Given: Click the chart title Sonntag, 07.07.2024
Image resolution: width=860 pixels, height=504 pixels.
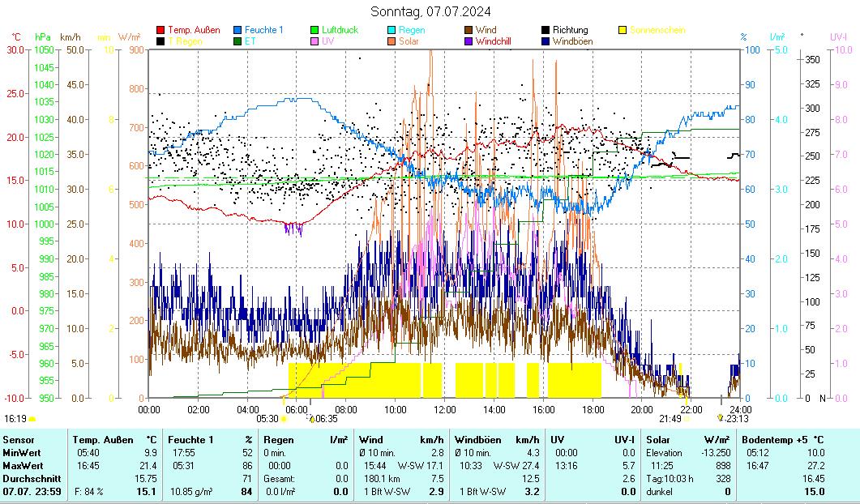Looking at the screenshot, I should (430, 11).
